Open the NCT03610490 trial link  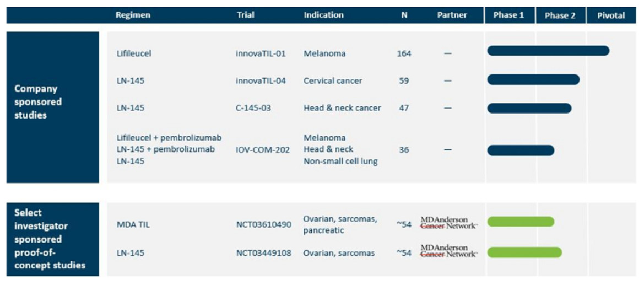pyautogui.click(x=263, y=224)
